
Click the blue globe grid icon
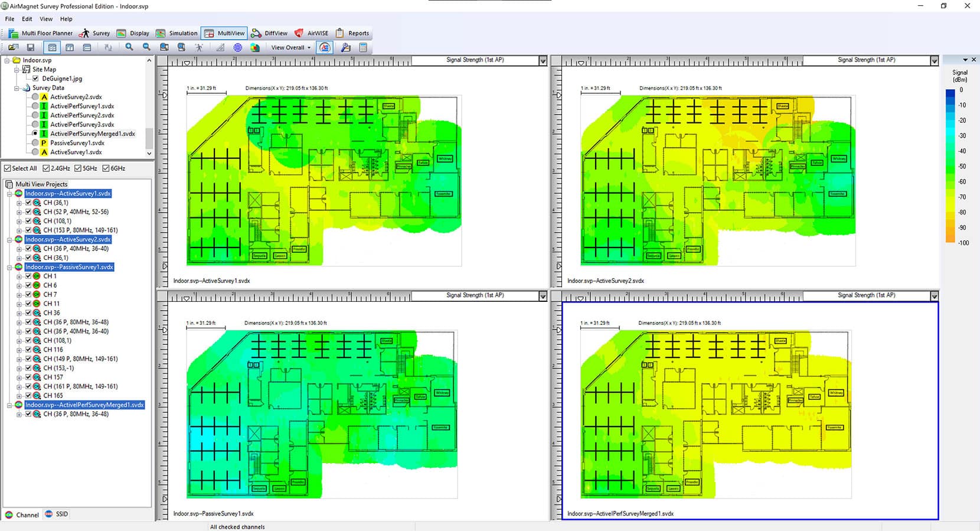(x=237, y=47)
